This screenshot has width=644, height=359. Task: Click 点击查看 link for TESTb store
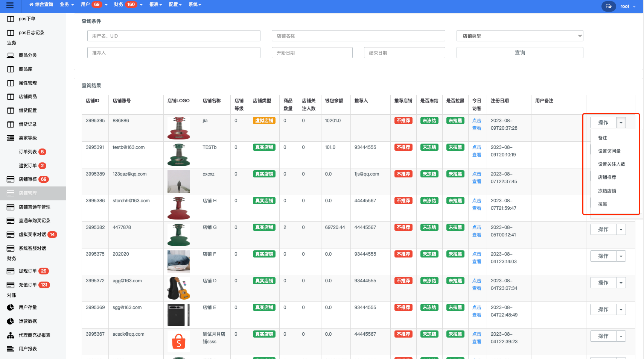pyautogui.click(x=477, y=151)
